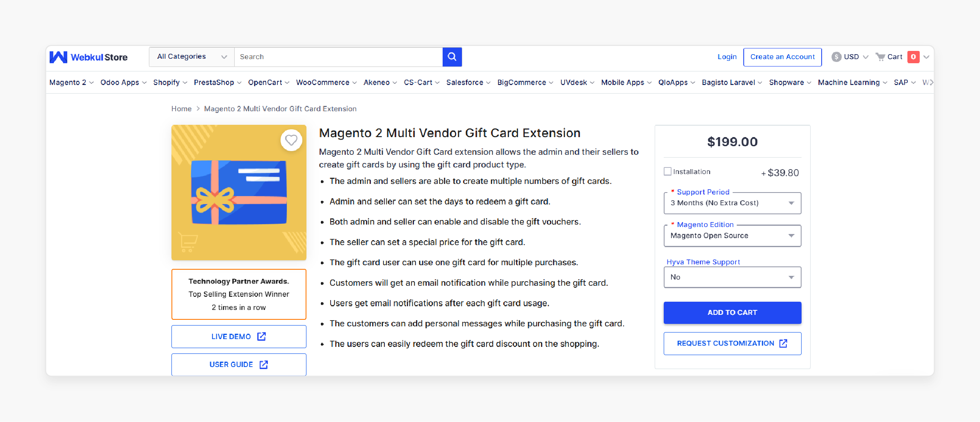This screenshot has width=980, height=422.
Task: Open the Bagisto Laravel menu
Action: (732, 83)
